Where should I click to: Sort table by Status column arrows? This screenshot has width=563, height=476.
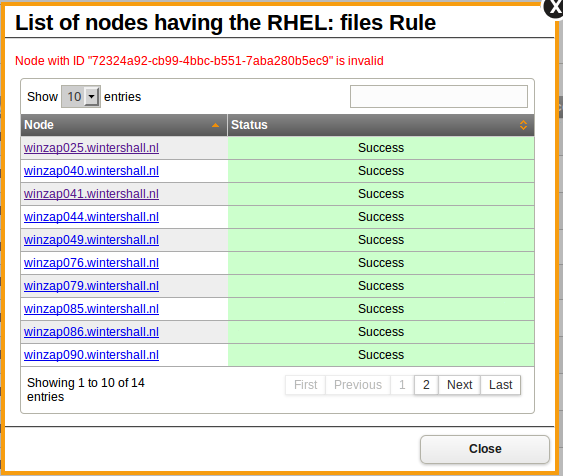point(524,125)
